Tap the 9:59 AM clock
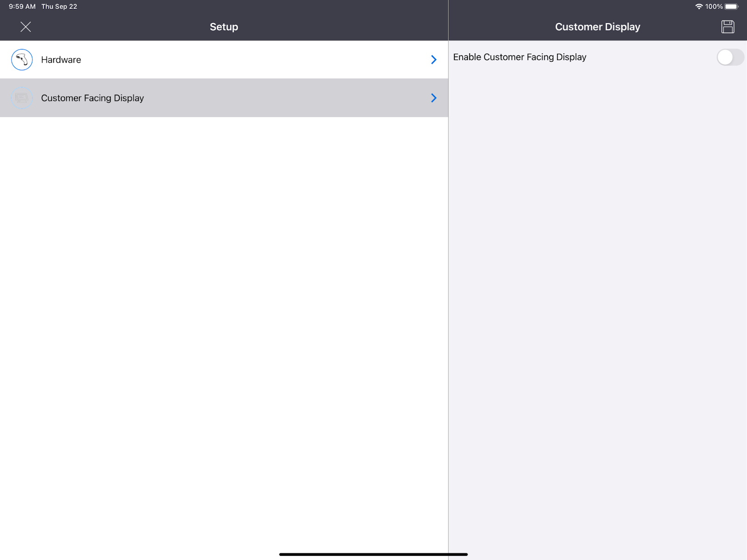The image size is (747, 560). coord(22,7)
